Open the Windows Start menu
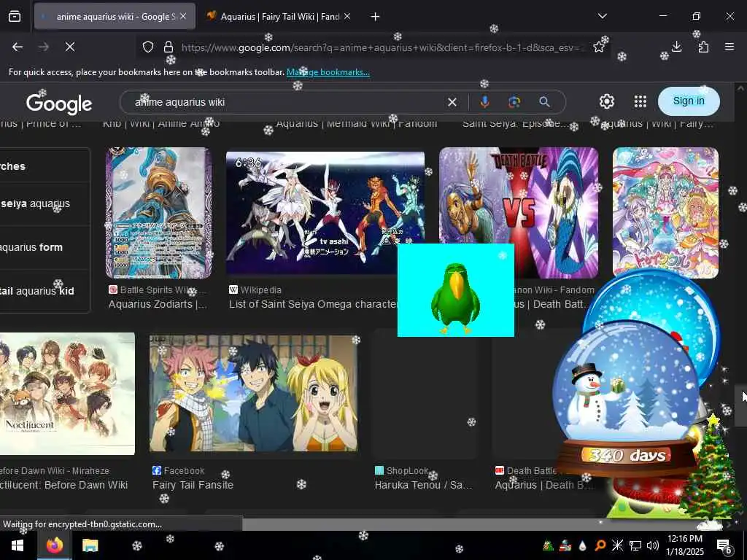 [18, 545]
